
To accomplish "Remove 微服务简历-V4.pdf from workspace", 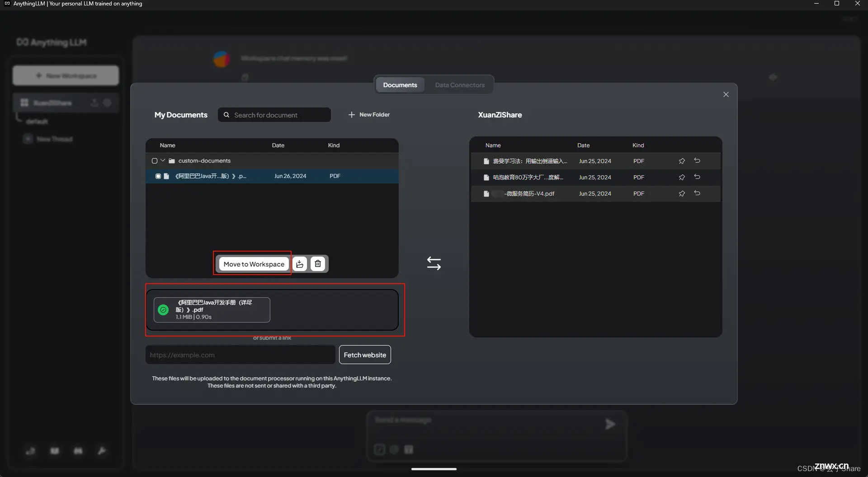I will click(x=697, y=193).
